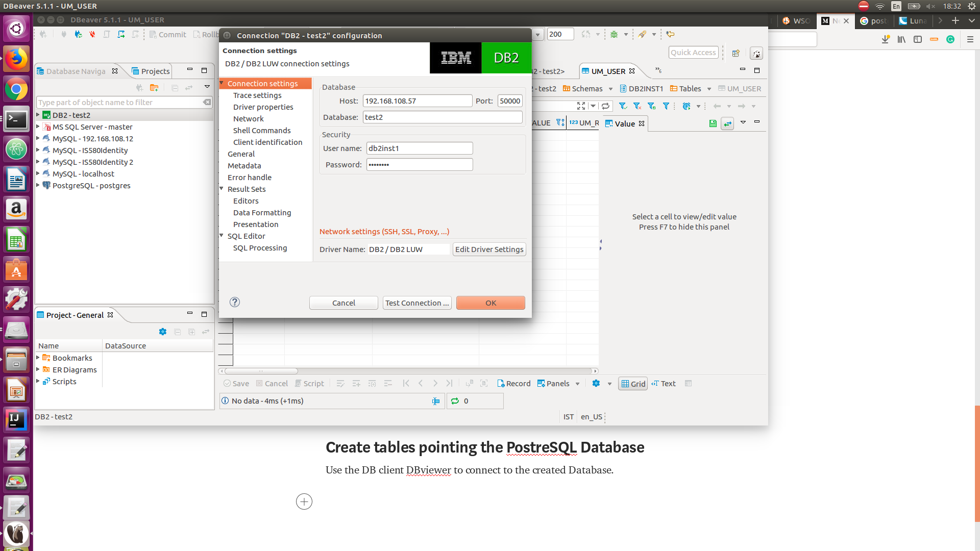Open the Database Navigator view menu triangle
The height and width of the screenshot is (551, 980).
(x=207, y=87)
